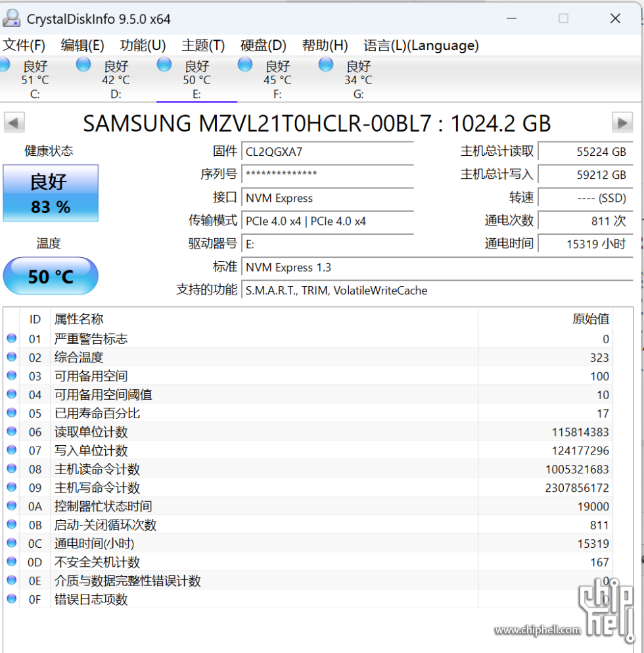Select the G: drive tab at 34 °C
The image size is (644, 653).
pyautogui.click(x=358, y=79)
